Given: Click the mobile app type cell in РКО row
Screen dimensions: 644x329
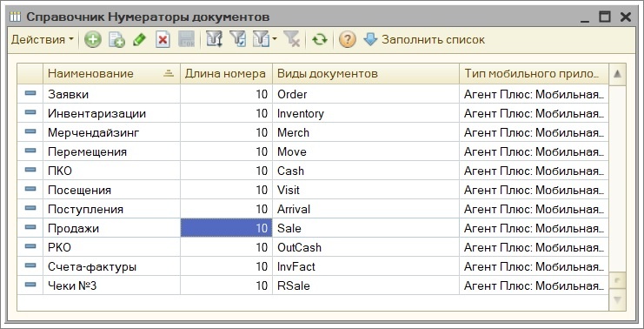Looking at the screenshot, I should [x=534, y=247].
